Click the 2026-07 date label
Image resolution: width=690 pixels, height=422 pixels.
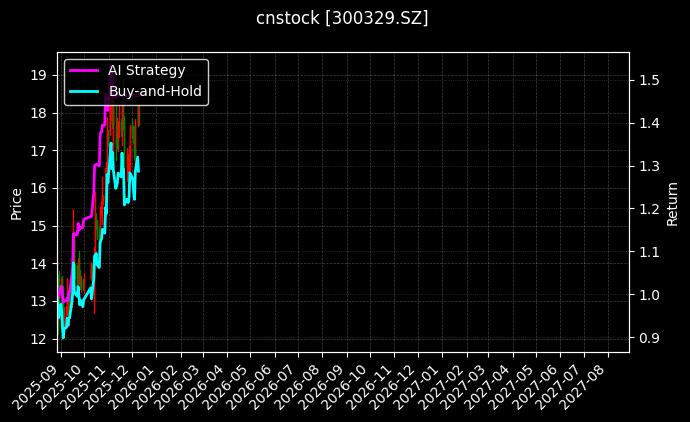click(x=273, y=387)
